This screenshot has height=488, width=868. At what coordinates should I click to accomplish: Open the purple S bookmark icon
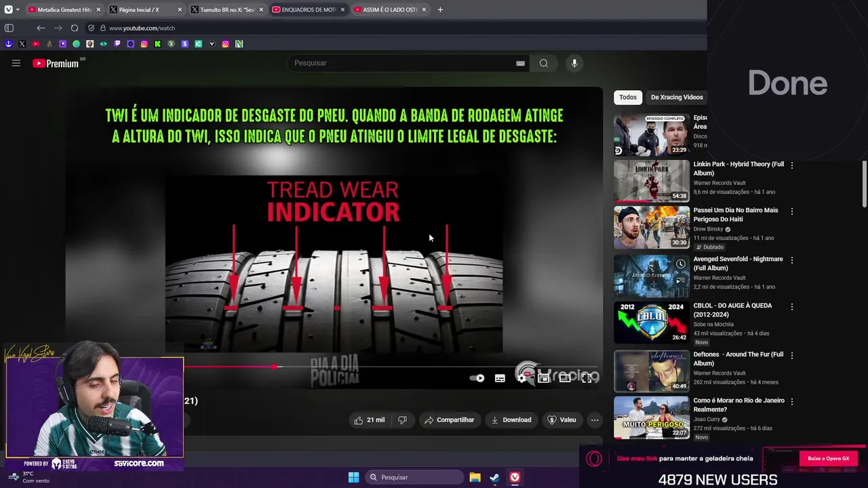[x=184, y=44]
